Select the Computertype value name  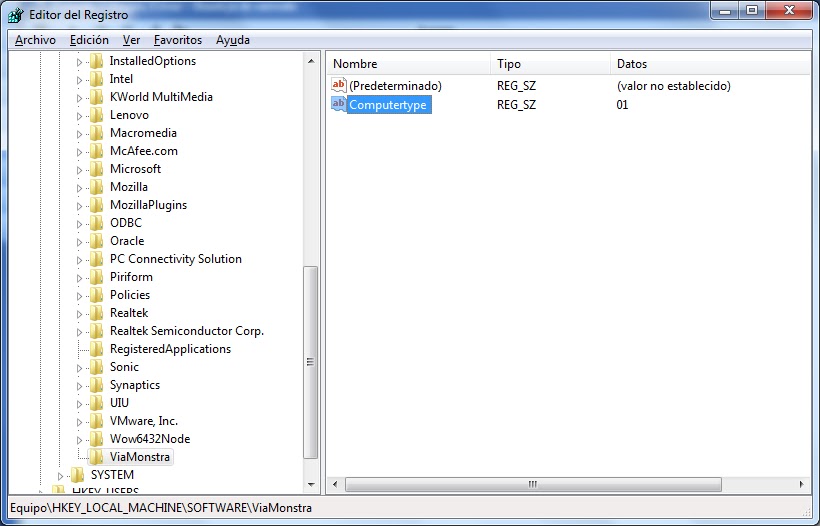(x=388, y=105)
